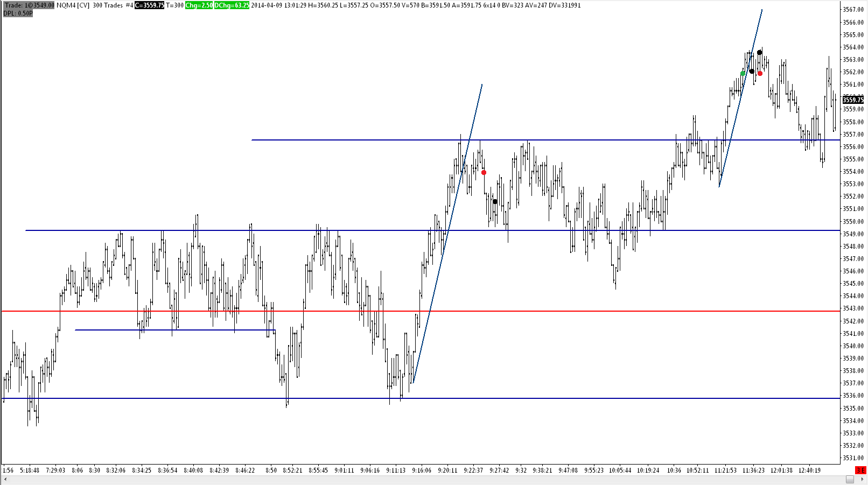Click the 3531.00 label on the price axis
Image resolution: width=868 pixels, height=485 pixels.
(x=853, y=458)
